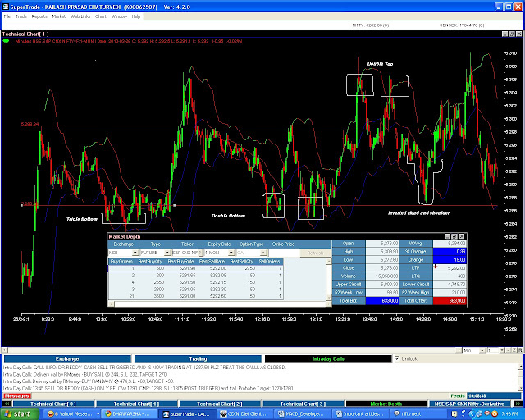Select order row with BestBuyQty 3600
The width and height of the screenshot is (525, 420).
(x=195, y=296)
